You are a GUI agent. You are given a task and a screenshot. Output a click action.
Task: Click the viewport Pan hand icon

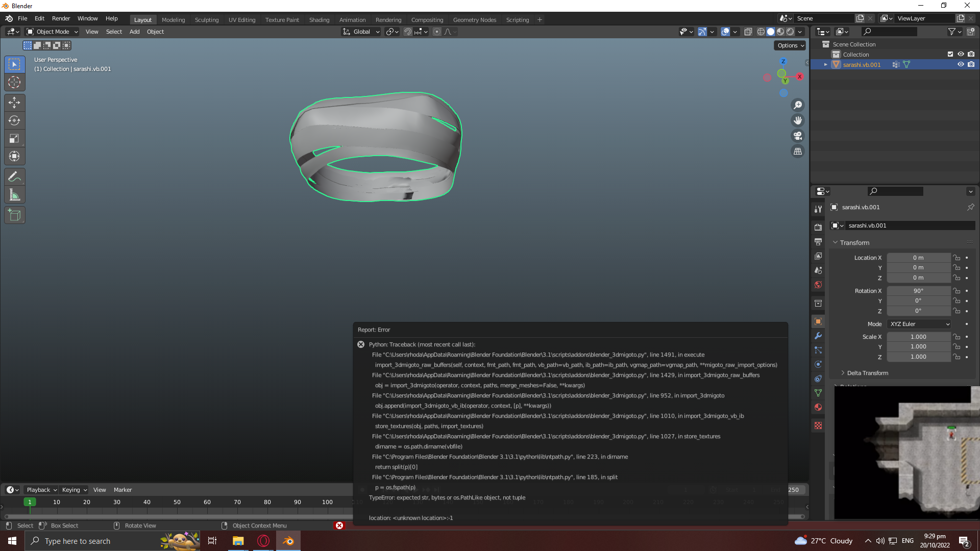tap(797, 120)
